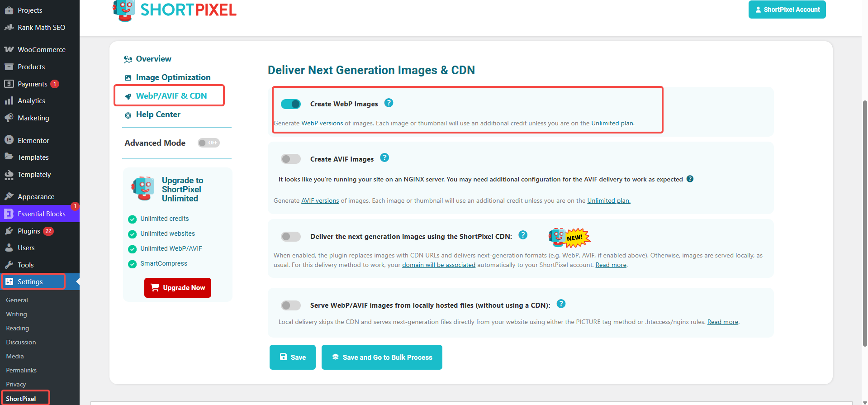
Task: Open help tooltip for locally hosted files option
Action: [x=561, y=304]
